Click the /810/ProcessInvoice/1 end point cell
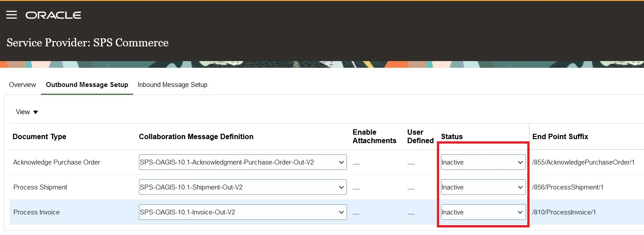Screen dimensions: 644x235 tap(564, 212)
